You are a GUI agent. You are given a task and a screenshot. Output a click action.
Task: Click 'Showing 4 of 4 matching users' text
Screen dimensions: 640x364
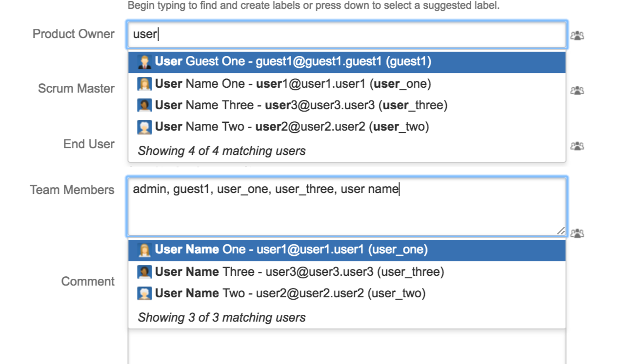click(221, 151)
